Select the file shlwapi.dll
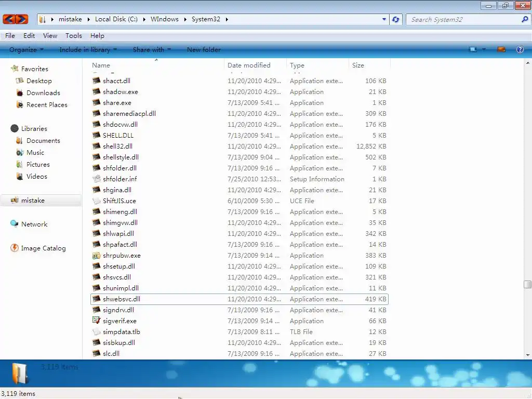The image size is (532, 399). (x=239, y=233)
